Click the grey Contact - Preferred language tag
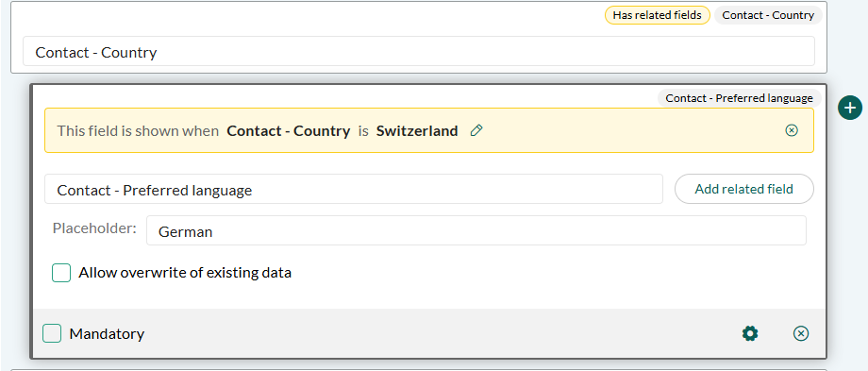868x371 pixels. [x=739, y=98]
